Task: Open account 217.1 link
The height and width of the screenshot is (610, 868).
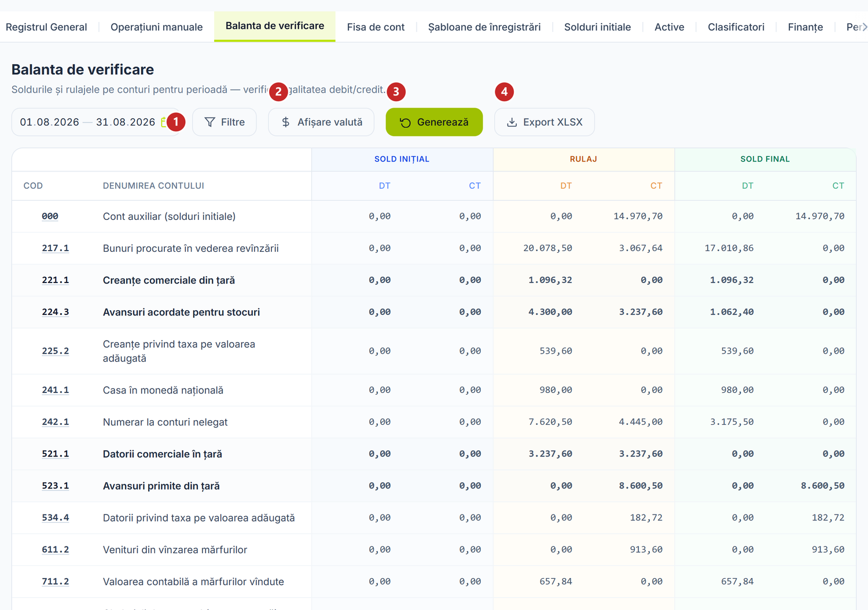Action: (56, 248)
